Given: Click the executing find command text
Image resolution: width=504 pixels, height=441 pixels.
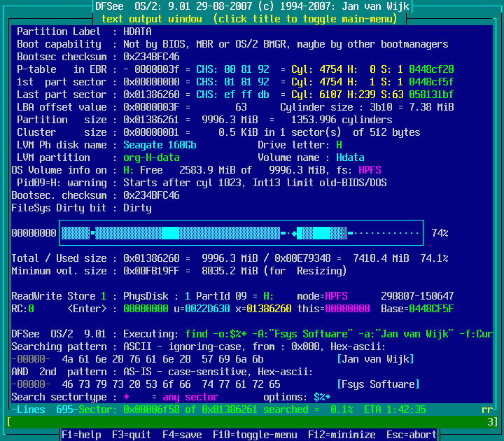Looking at the screenshot, I should [339, 334].
